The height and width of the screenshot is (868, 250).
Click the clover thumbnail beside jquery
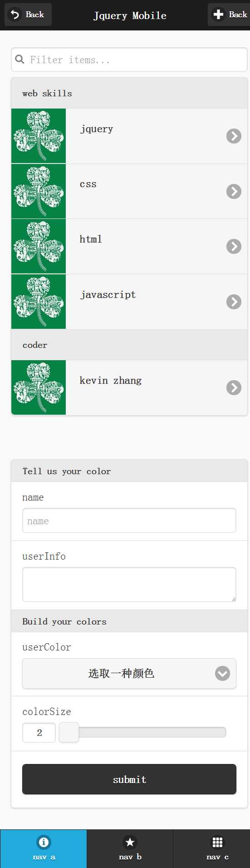[39, 136]
